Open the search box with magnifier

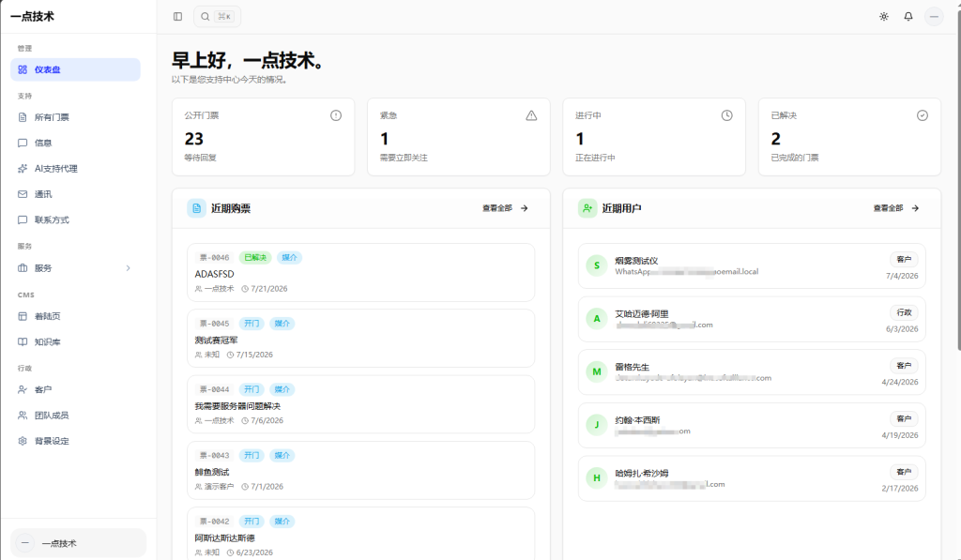coord(217,17)
